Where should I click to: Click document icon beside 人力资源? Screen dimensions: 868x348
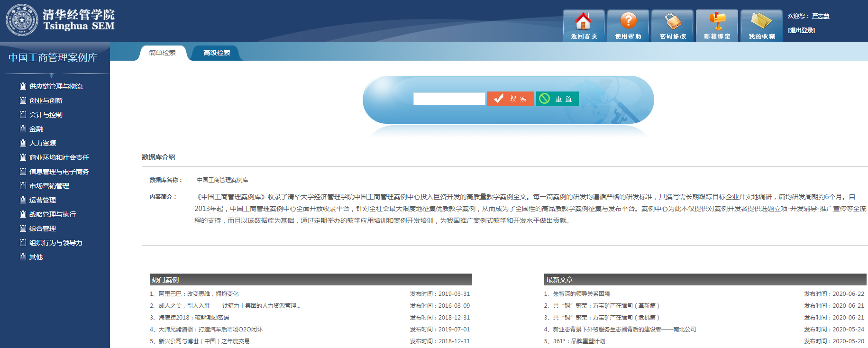tap(23, 143)
